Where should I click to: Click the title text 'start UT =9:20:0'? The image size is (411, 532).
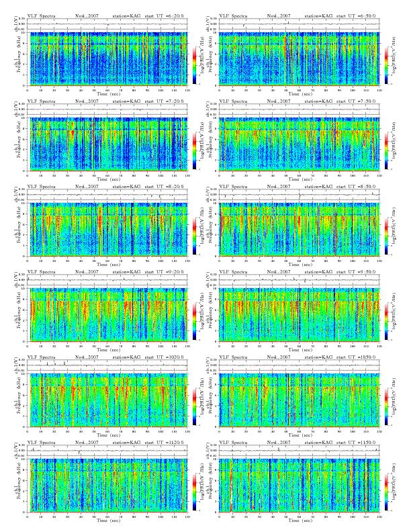(x=165, y=272)
